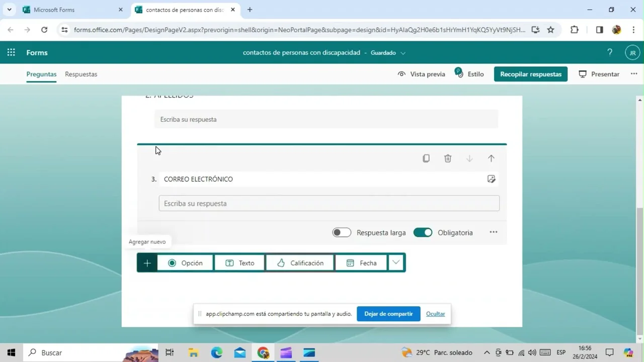The height and width of the screenshot is (362, 644).
Task: Click Dejar de compartir button
Action: click(x=388, y=314)
